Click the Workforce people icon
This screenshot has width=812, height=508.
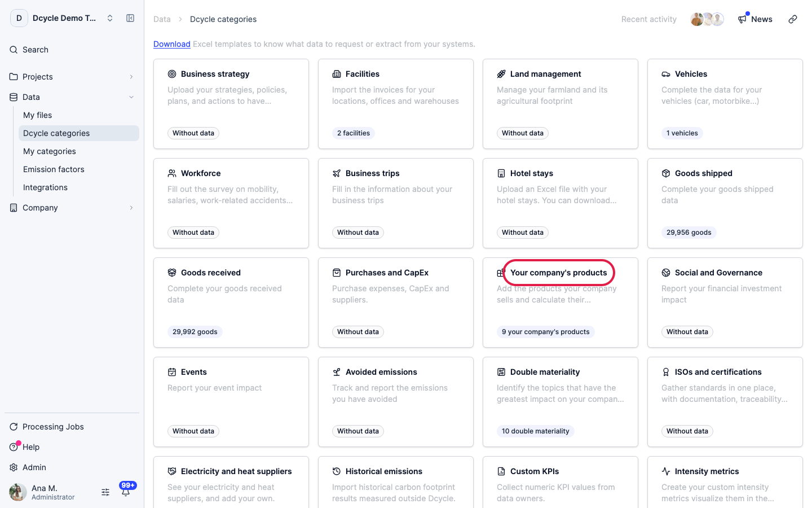(172, 173)
